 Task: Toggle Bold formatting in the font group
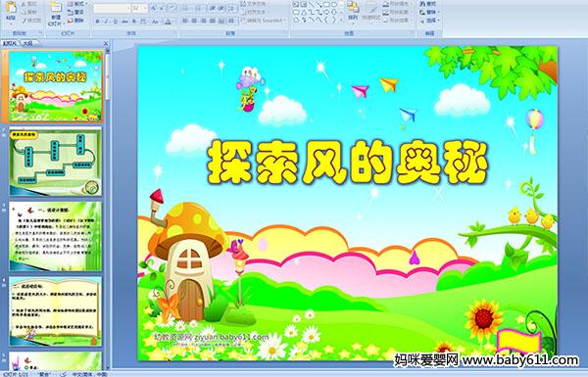point(97,22)
